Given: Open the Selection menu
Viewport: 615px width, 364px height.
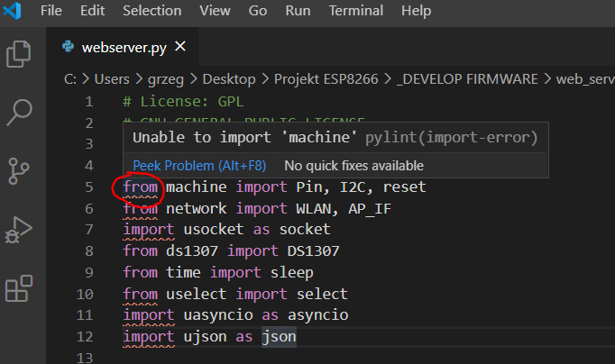Looking at the screenshot, I should (x=151, y=11).
